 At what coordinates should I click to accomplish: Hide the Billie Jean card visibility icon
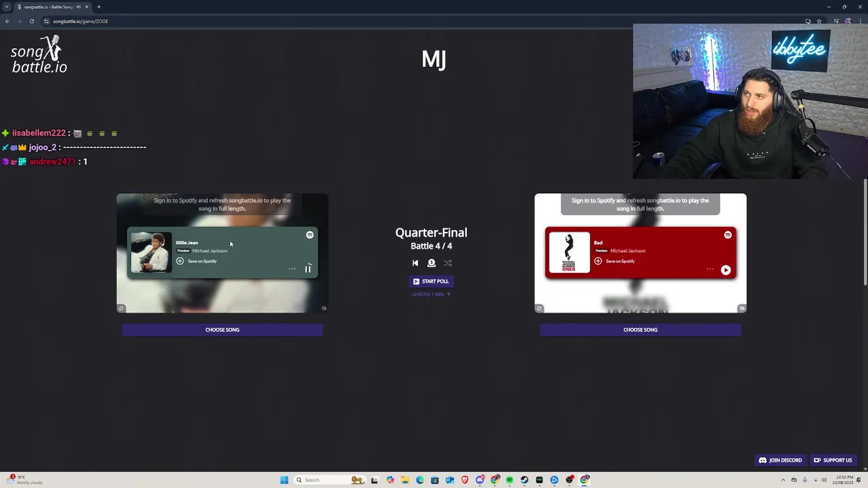tap(323, 308)
